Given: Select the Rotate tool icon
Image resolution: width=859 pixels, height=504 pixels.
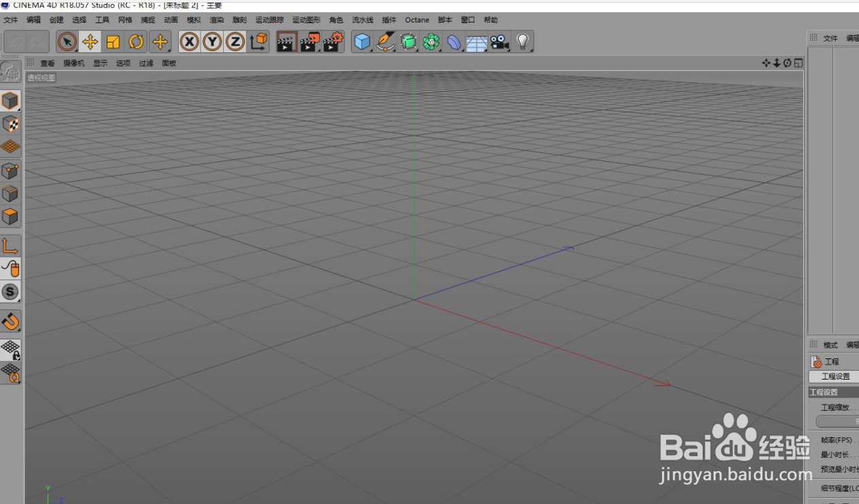Looking at the screenshot, I should (136, 42).
